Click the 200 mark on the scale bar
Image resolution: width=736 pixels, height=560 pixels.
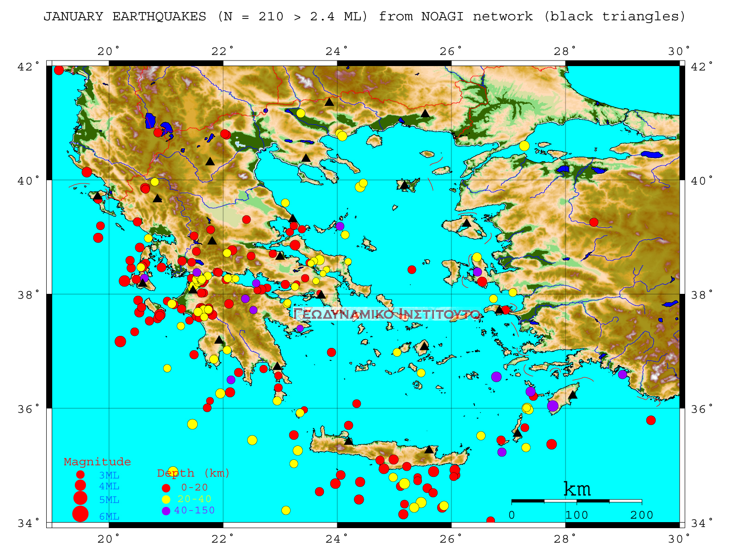coord(642,515)
